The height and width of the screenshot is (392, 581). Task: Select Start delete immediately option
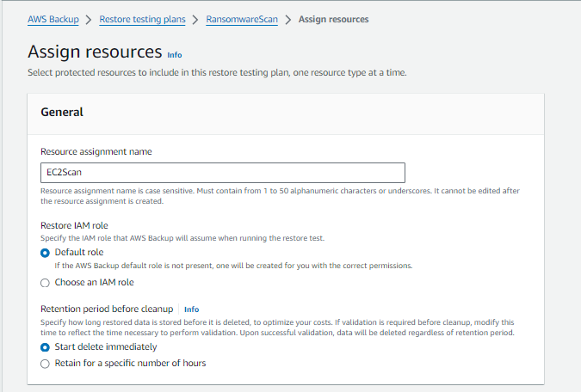(x=46, y=347)
